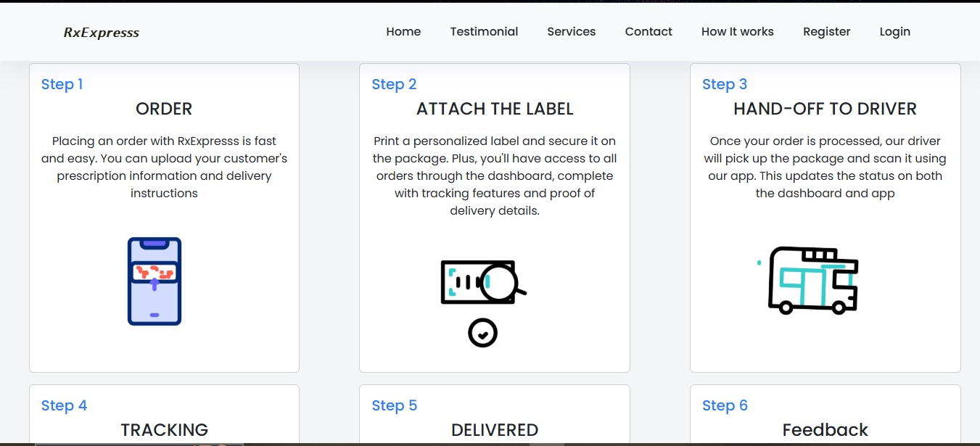Image resolution: width=980 pixels, height=446 pixels.
Task: Open How It works link
Action: (738, 32)
